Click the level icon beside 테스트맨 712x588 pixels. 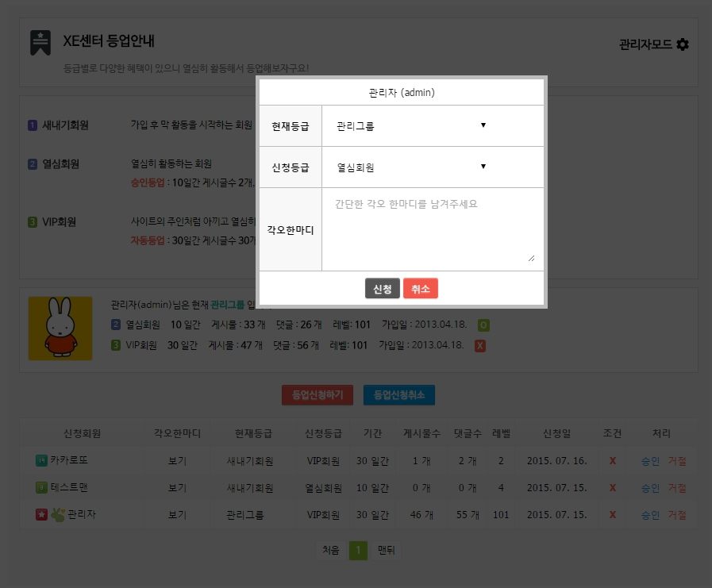point(41,488)
